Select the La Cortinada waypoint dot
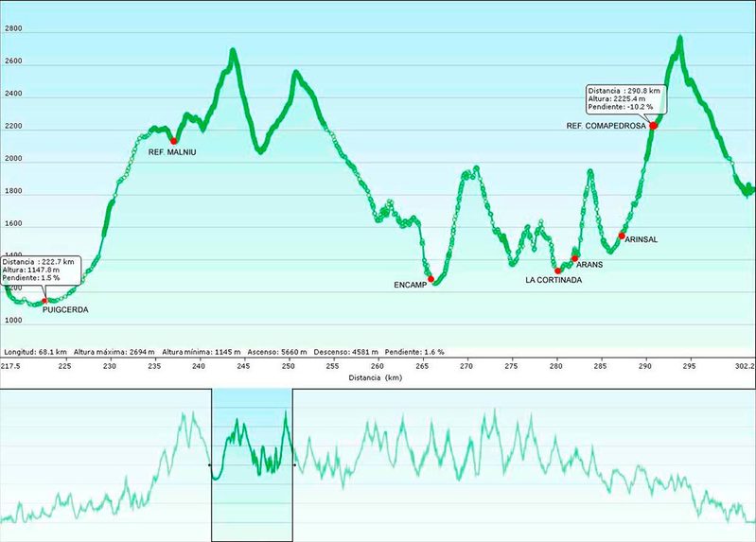This screenshot has width=756, height=542. tap(558, 271)
